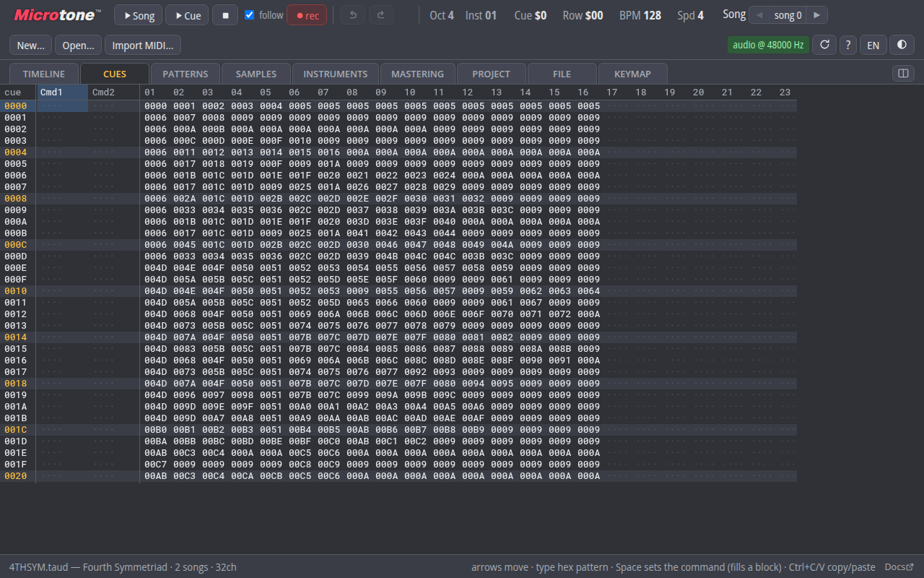Stop playback with the square button

(225, 15)
